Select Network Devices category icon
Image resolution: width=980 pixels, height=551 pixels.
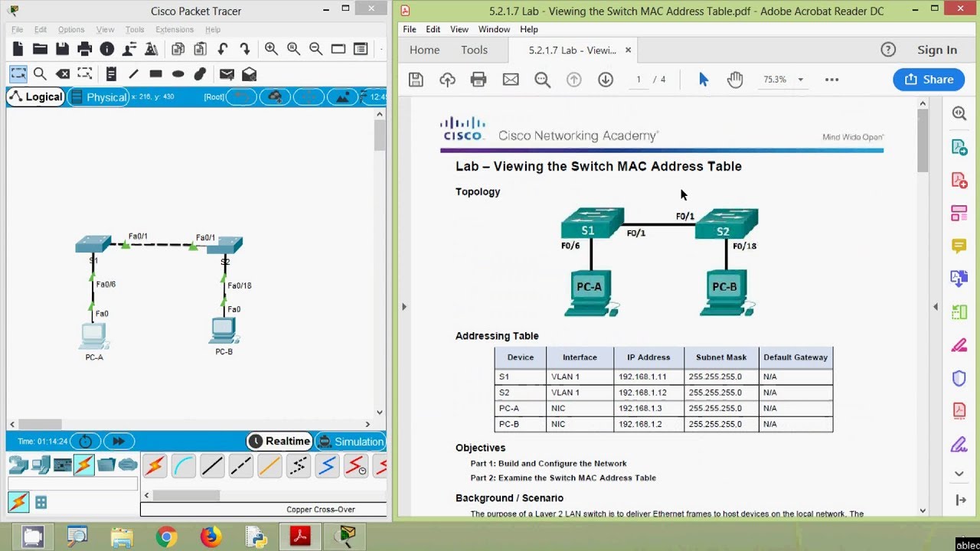pyautogui.click(x=18, y=465)
